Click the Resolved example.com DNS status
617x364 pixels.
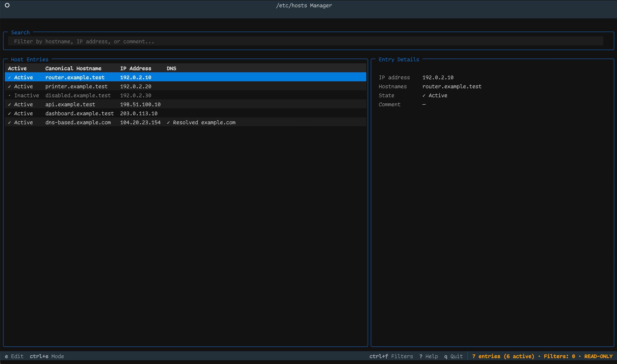click(201, 122)
